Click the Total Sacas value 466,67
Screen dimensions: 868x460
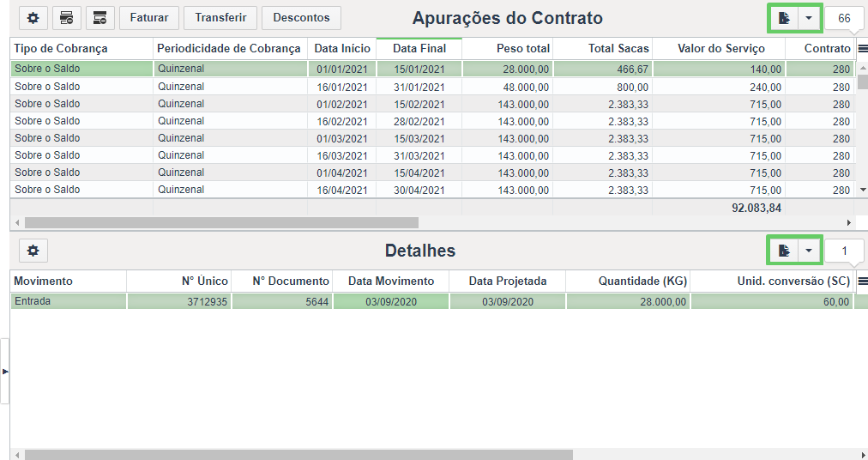pyautogui.click(x=603, y=70)
